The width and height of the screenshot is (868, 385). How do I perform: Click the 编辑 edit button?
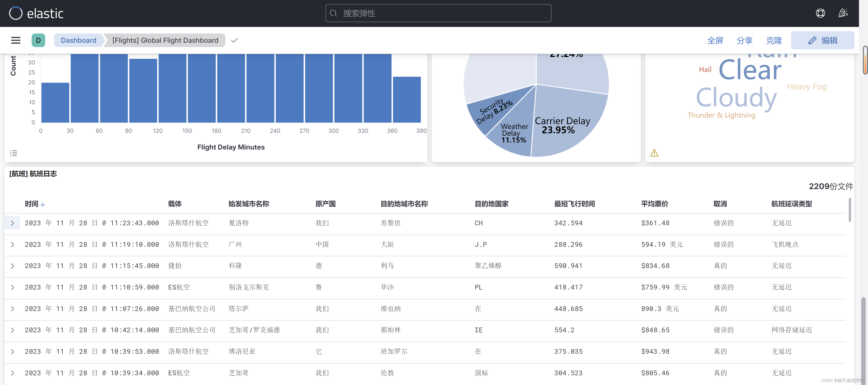coord(822,40)
